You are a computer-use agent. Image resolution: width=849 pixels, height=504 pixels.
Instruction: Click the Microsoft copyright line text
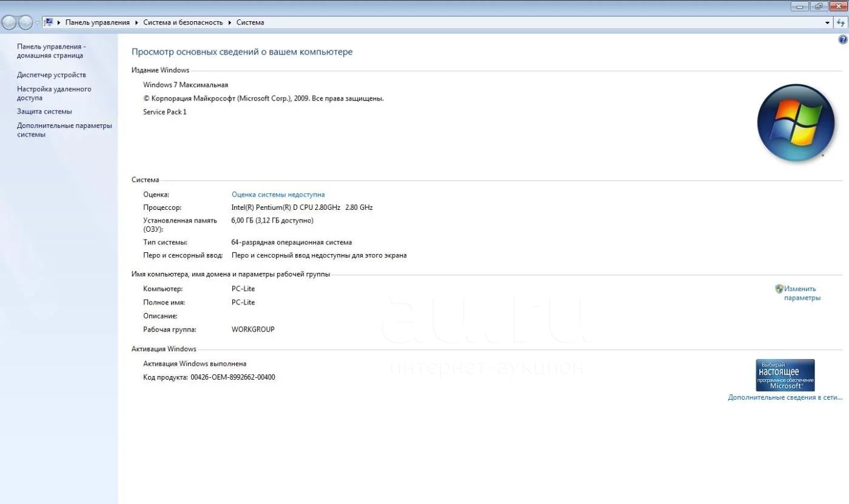tap(263, 98)
